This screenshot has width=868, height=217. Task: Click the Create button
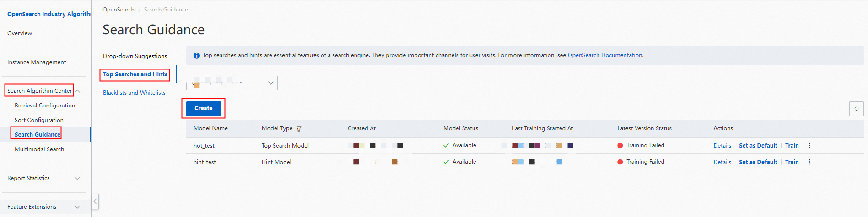pos(204,108)
